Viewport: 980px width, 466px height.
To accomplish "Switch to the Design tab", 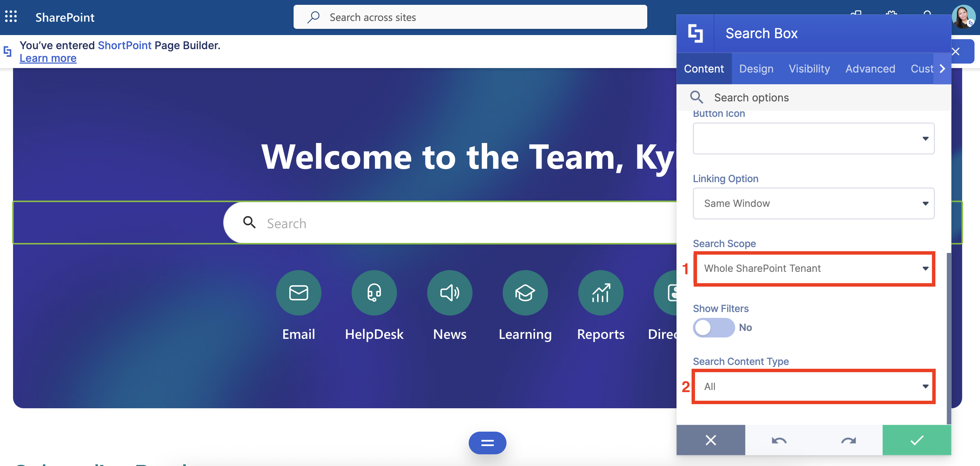I will [756, 68].
